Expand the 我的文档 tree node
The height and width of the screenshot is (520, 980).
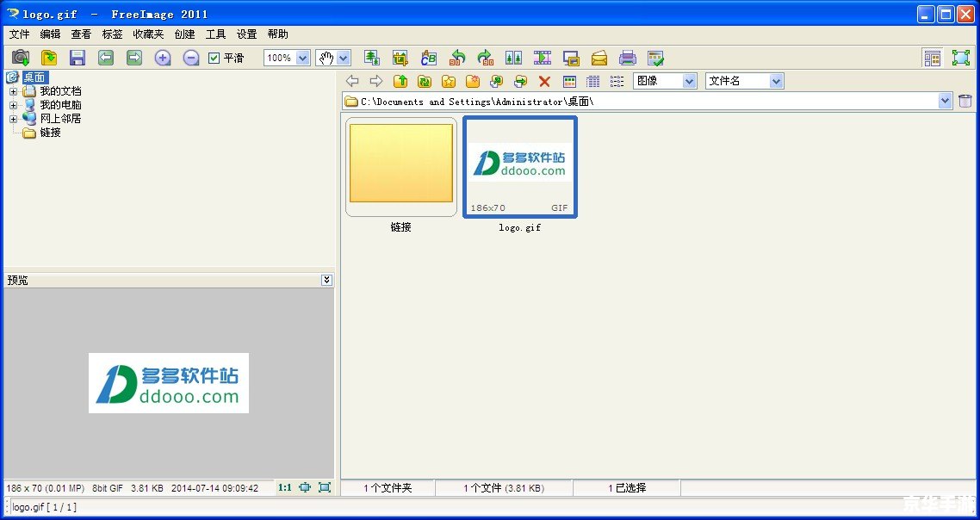pyautogui.click(x=13, y=91)
